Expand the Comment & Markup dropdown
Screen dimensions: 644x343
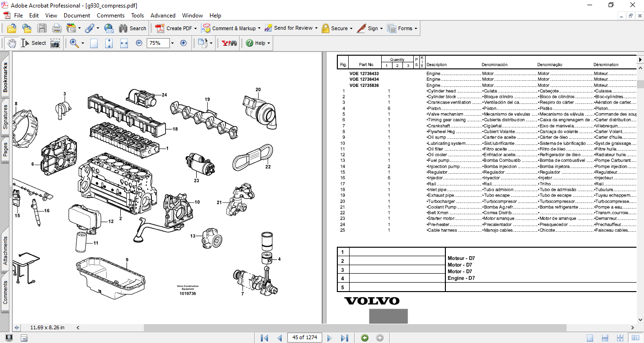259,28
